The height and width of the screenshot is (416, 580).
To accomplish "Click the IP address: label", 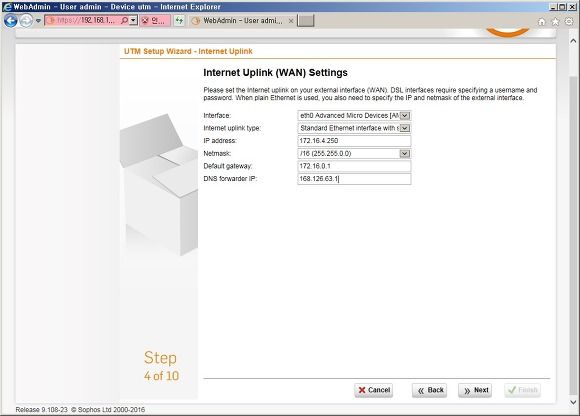I will coord(220,141).
